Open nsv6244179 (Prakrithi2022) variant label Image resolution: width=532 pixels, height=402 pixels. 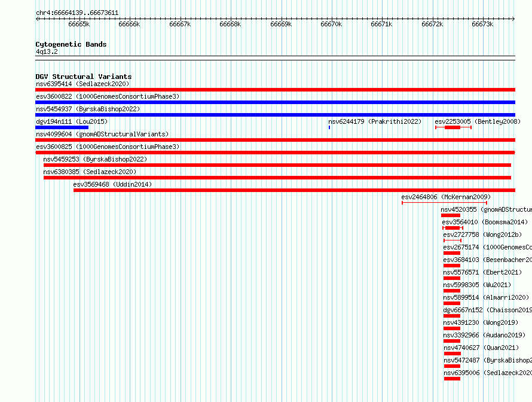coord(375,121)
